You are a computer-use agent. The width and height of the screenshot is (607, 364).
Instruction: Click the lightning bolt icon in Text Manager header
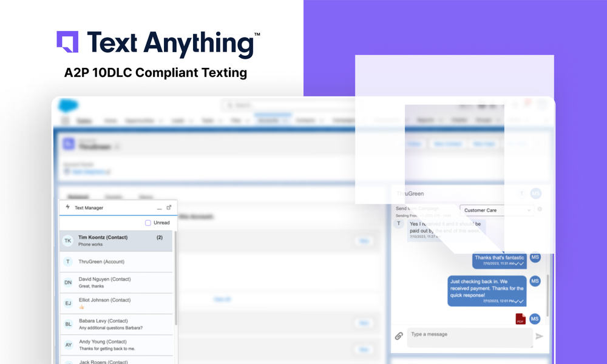tap(67, 207)
